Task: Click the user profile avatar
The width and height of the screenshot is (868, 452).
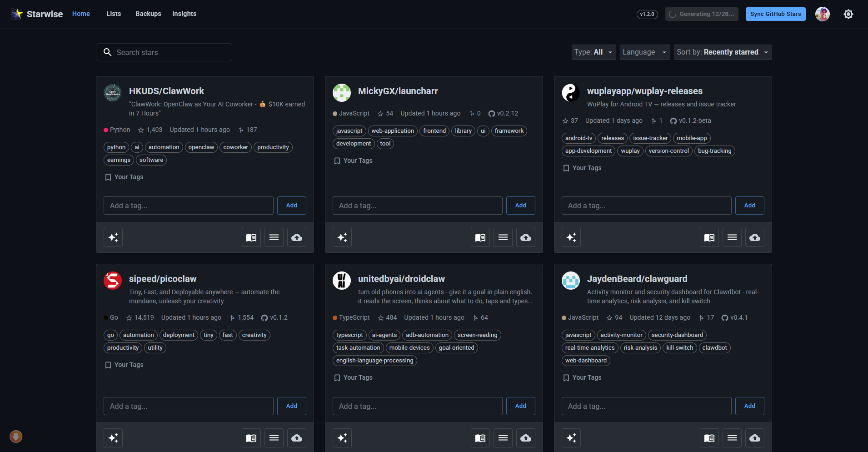Action: [x=823, y=14]
